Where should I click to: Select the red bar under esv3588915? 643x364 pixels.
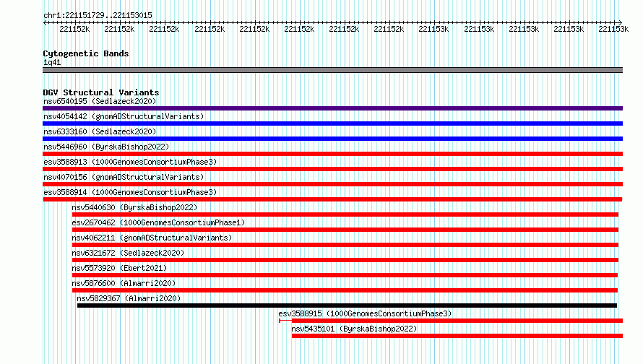coord(451,321)
